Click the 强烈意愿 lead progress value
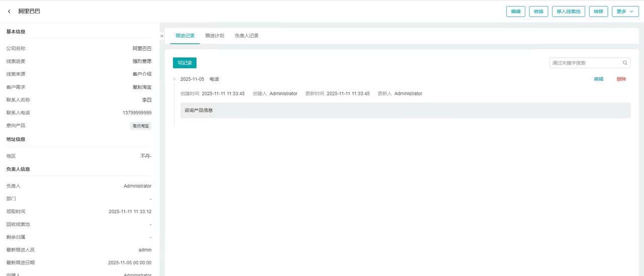Image resolution: width=644 pixels, height=276 pixels. pyautogui.click(x=142, y=61)
